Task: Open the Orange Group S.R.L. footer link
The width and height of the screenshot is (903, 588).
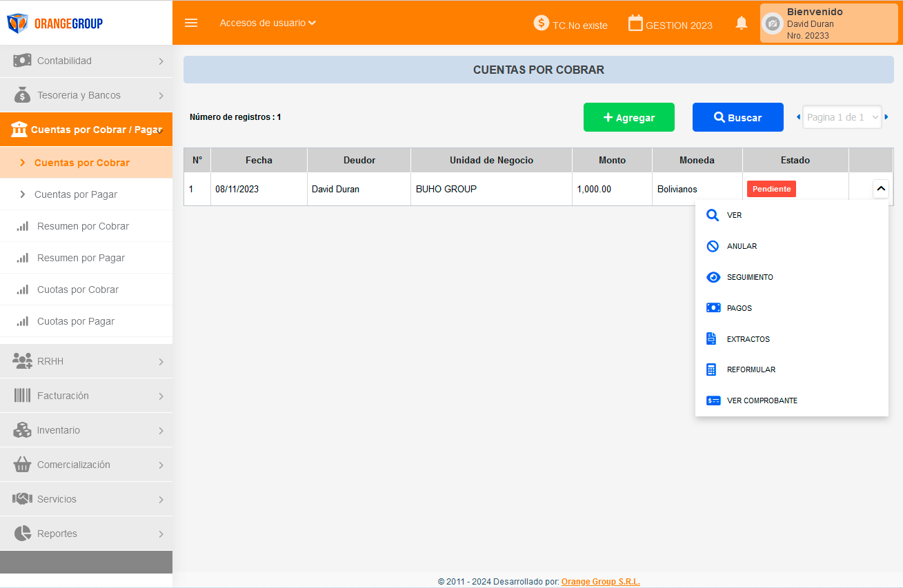Action: click(x=600, y=581)
